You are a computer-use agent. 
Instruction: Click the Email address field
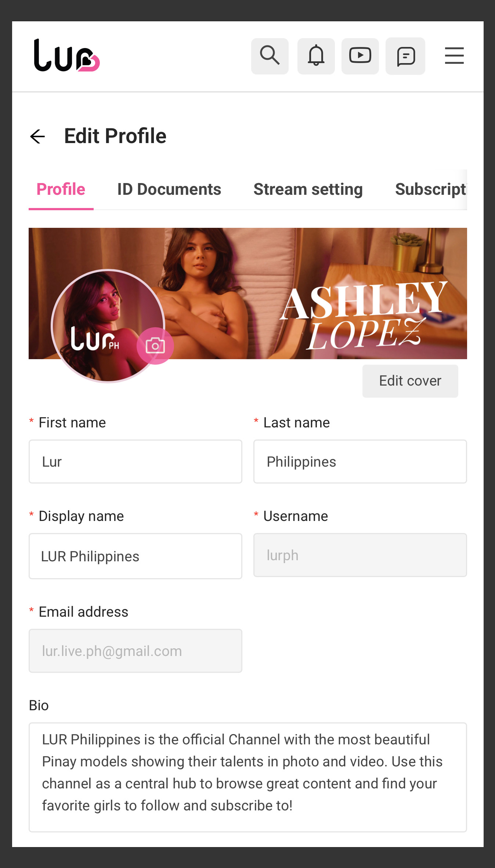[136, 651]
